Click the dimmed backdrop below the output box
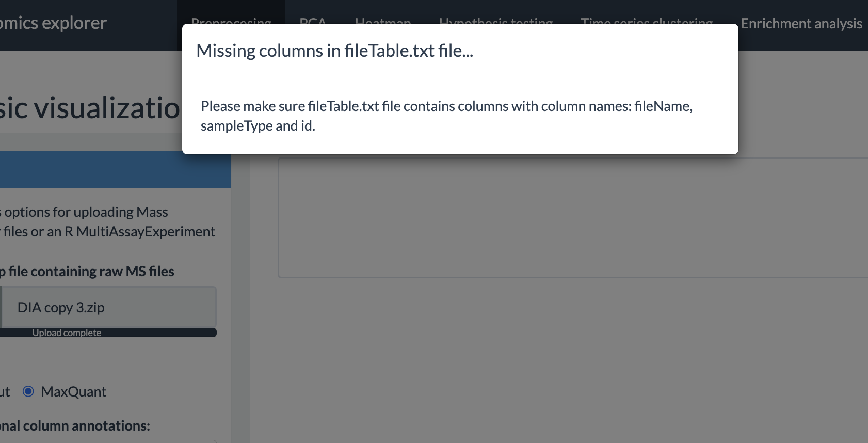Image resolution: width=868 pixels, height=443 pixels. [557, 361]
